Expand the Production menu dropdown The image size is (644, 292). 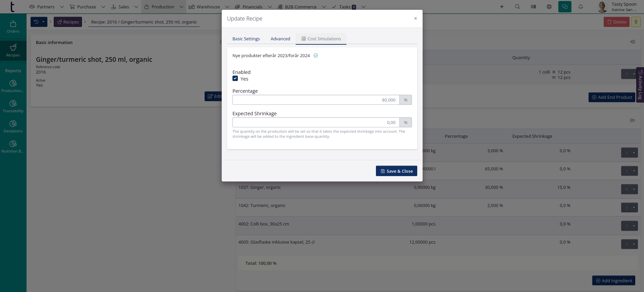point(181,7)
